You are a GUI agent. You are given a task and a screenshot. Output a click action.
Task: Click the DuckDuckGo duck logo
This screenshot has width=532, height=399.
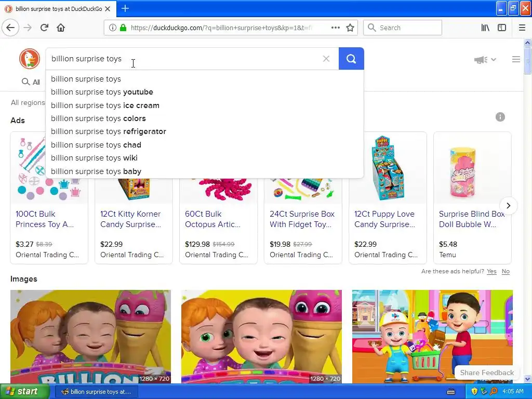30,58
